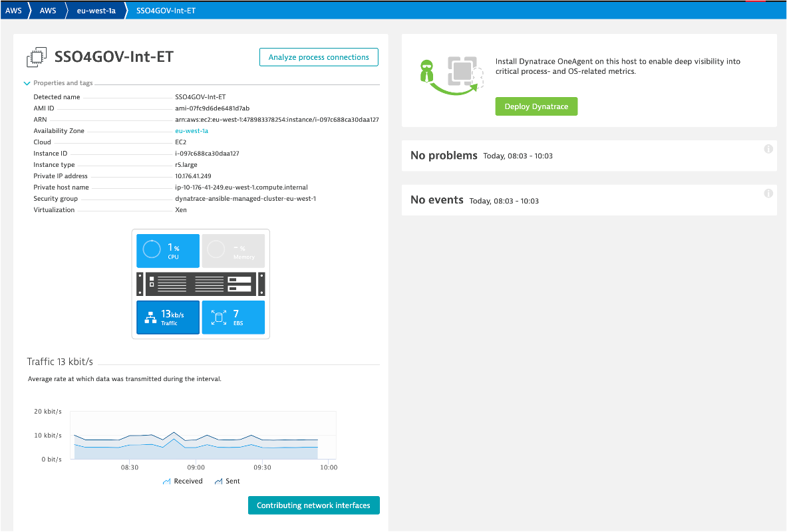Toggle the Sent series in chart legend
This screenshot has height=532, width=787.
pyautogui.click(x=227, y=481)
